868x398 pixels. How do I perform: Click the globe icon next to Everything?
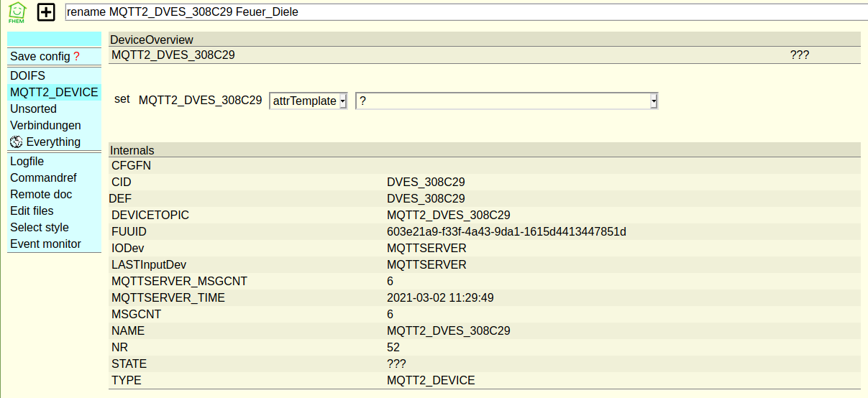coord(17,142)
